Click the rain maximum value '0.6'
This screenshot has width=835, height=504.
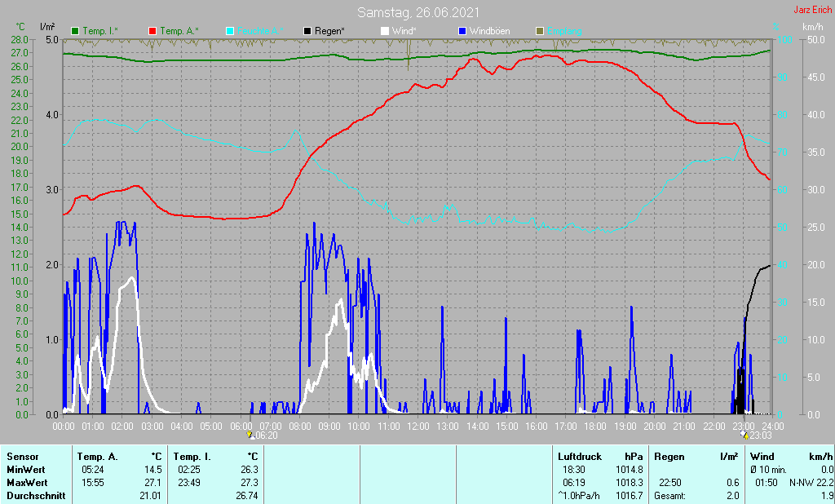pos(733,482)
